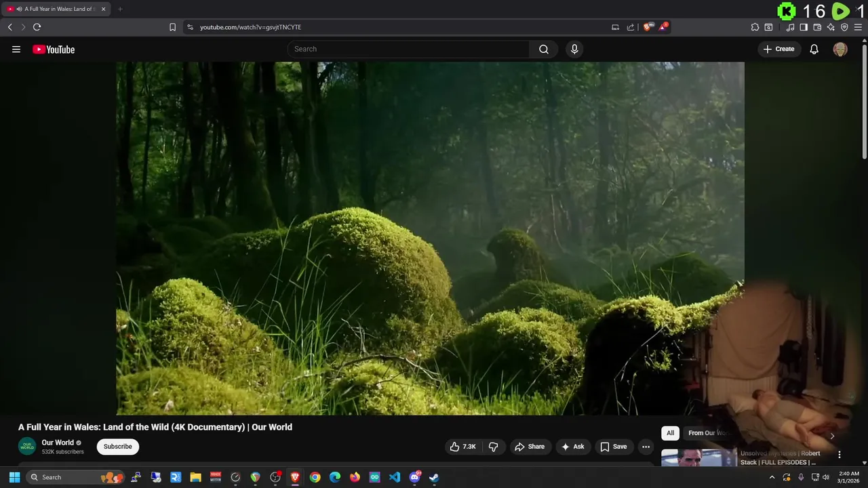This screenshot has width=868, height=488.
Task: Go back in browser history
Action: (9, 27)
